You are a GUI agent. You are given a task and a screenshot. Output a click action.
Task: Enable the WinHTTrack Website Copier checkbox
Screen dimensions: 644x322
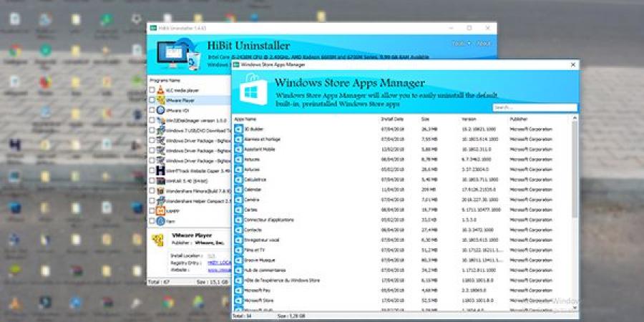coord(152,170)
